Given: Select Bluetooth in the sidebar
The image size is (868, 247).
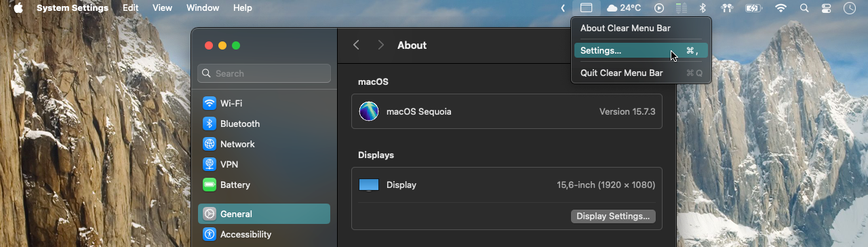Looking at the screenshot, I should point(264,123).
